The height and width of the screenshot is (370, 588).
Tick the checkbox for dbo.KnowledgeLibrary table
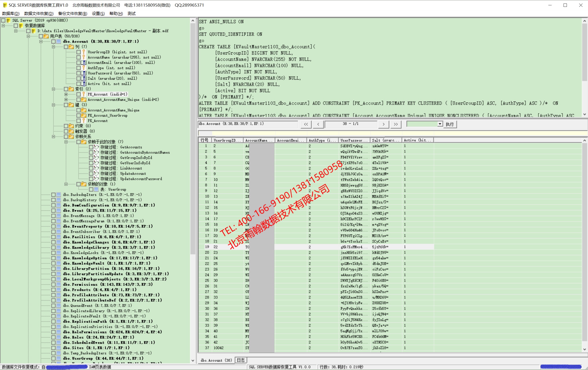coord(54,247)
